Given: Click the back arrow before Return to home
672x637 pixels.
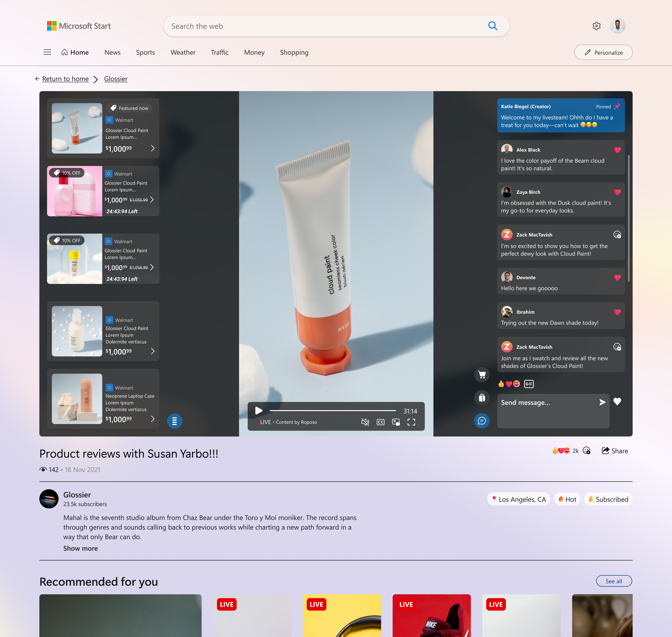Looking at the screenshot, I should [x=37, y=79].
